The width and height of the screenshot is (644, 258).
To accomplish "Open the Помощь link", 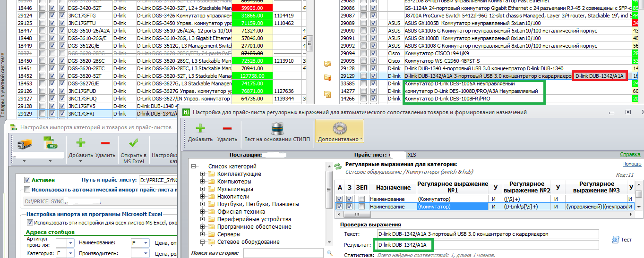I will (632, 164).
